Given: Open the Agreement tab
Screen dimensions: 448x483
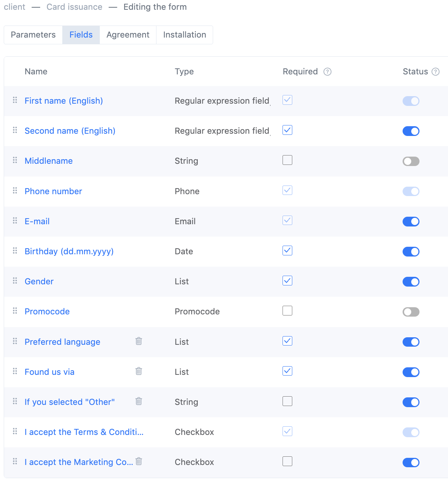Looking at the screenshot, I should 128,35.
